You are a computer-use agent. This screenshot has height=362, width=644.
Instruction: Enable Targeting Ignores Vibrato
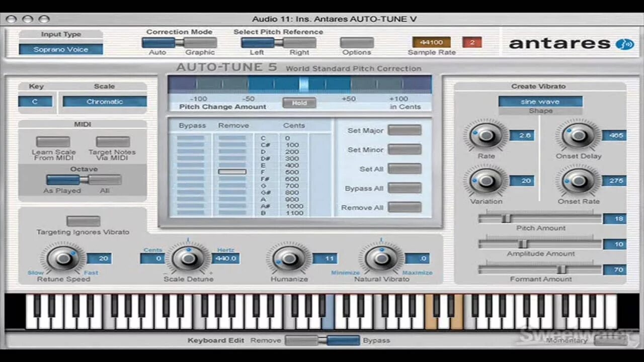pos(84,221)
